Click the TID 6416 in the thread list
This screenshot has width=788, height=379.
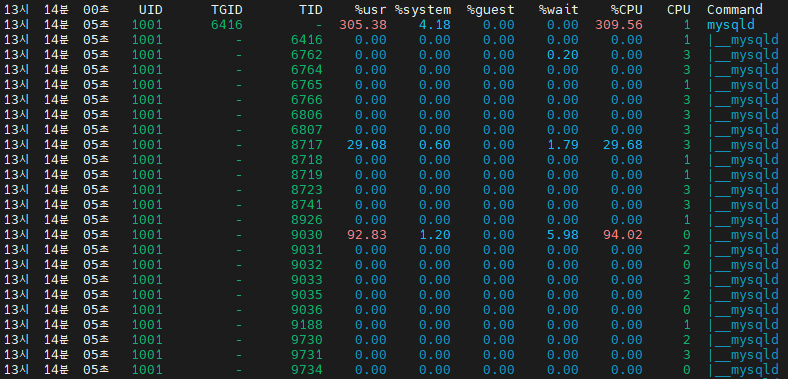click(x=307, y=40)
